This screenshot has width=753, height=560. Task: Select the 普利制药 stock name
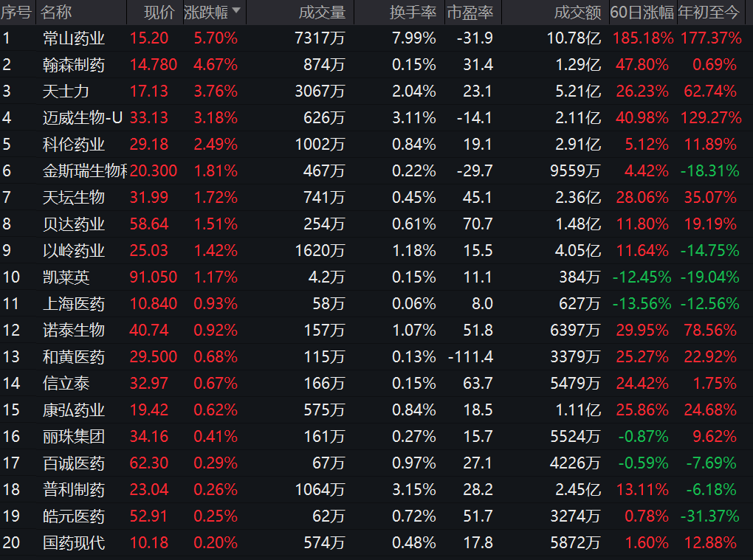74,490
